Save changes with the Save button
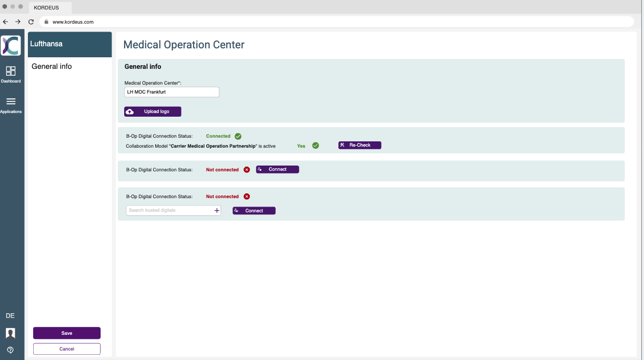The width and height of the screenshot is (644, 360). [x=67, y=333]
